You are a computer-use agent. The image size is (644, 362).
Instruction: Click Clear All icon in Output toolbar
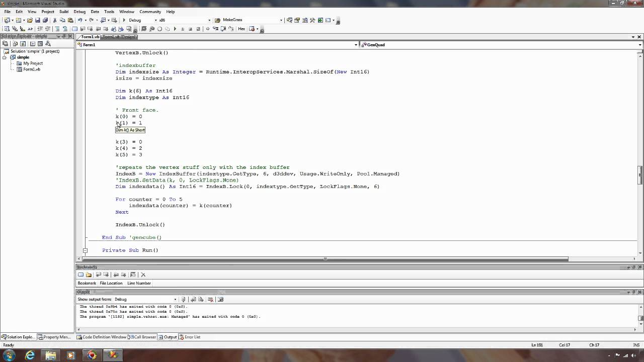point(211,299)
